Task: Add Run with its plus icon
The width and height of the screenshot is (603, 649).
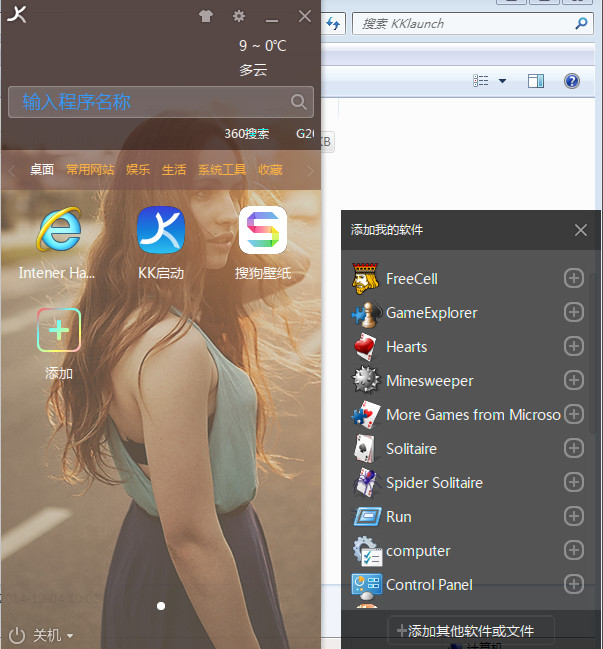Action: pyautogui.click(x=574, y=516)
